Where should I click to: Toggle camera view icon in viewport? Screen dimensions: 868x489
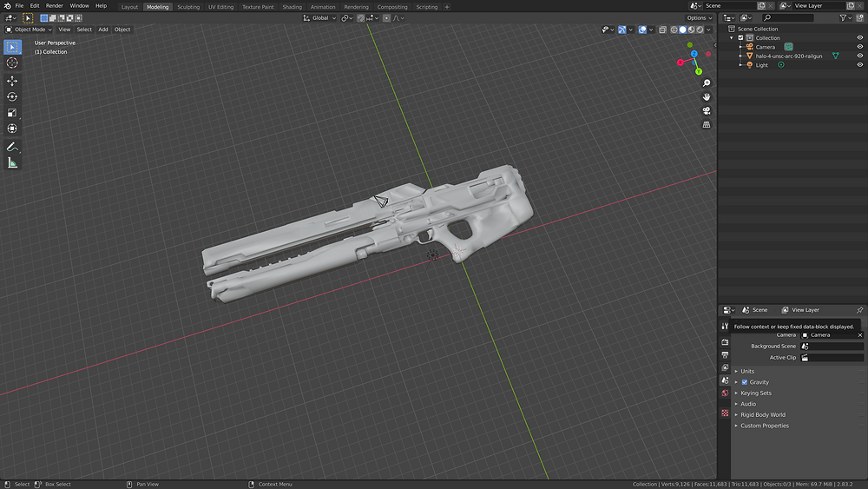[x=707, y=111]
